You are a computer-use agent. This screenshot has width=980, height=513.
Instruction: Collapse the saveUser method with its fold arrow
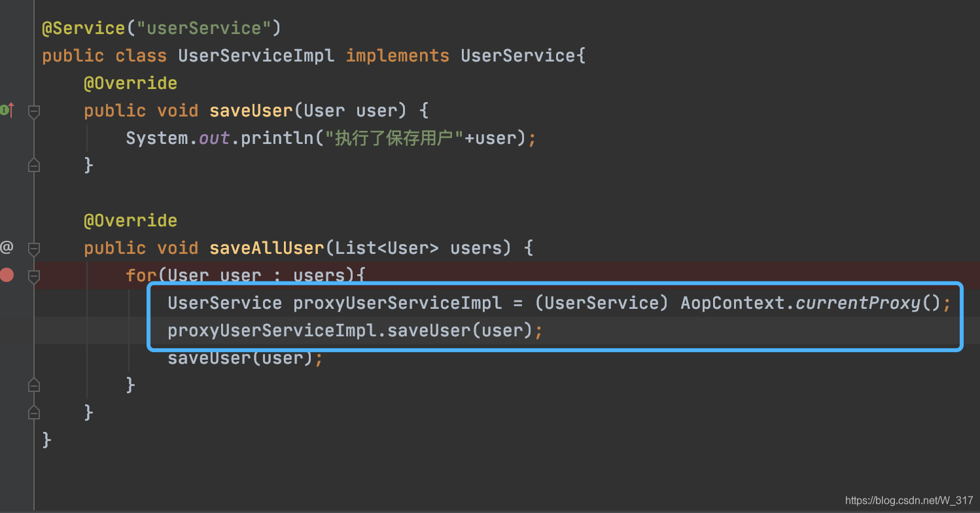coord(33,111)
